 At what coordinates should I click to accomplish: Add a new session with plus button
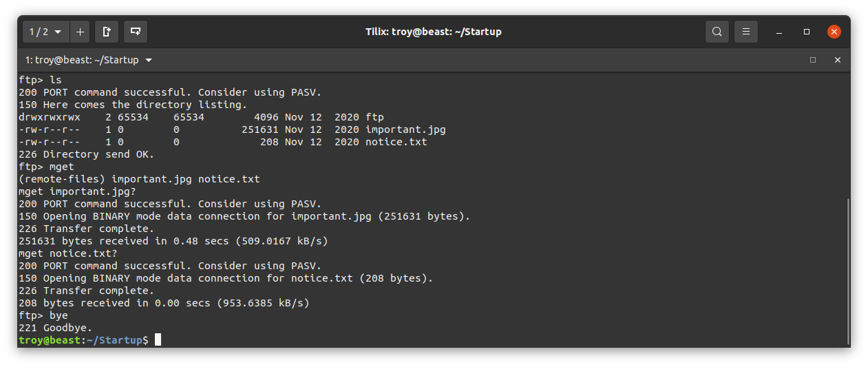click(x=80, y=32)
